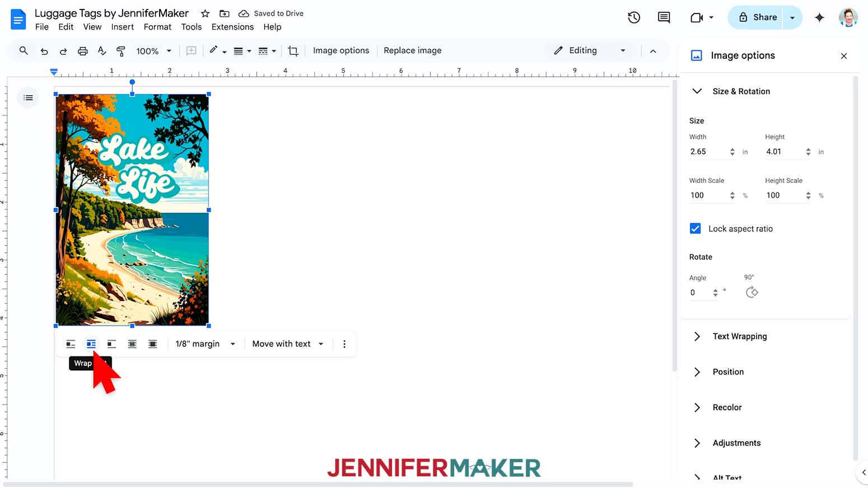Open the Edit menu

pyautogui.click(x=66, y=27)
